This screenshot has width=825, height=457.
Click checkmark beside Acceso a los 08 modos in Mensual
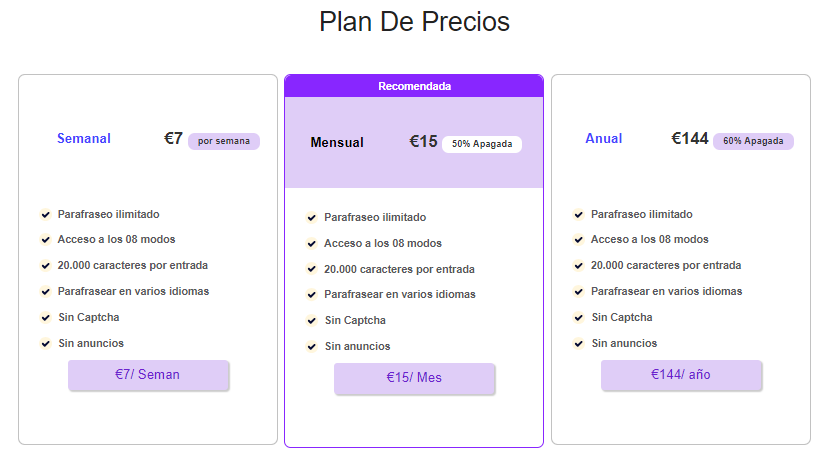[x=312, y=243]
